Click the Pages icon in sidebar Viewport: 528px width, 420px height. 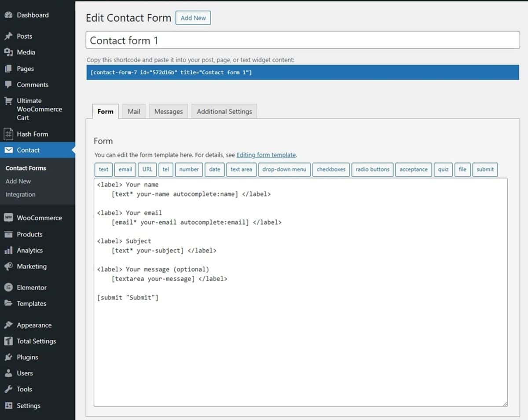point(8,69)
